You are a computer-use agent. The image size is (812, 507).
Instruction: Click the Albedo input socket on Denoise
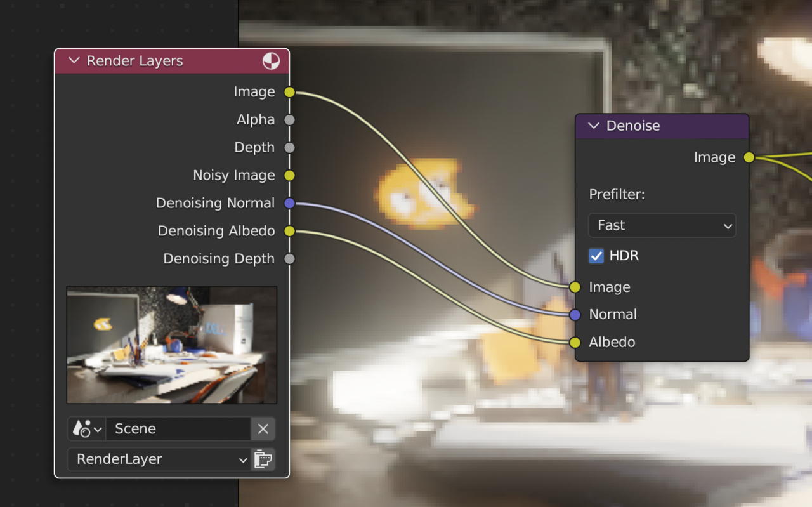(x=575, y=343)
